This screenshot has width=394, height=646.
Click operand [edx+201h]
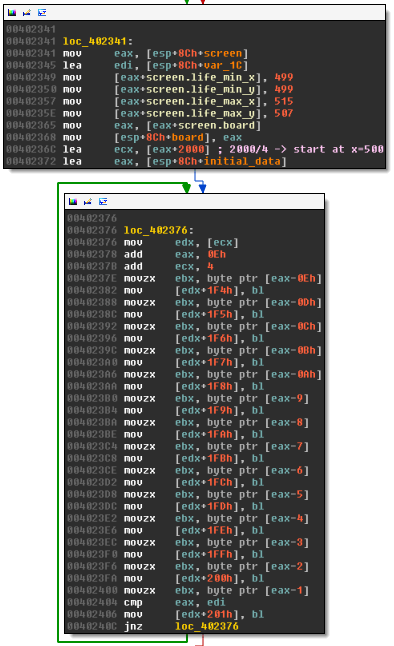(206, 614)
